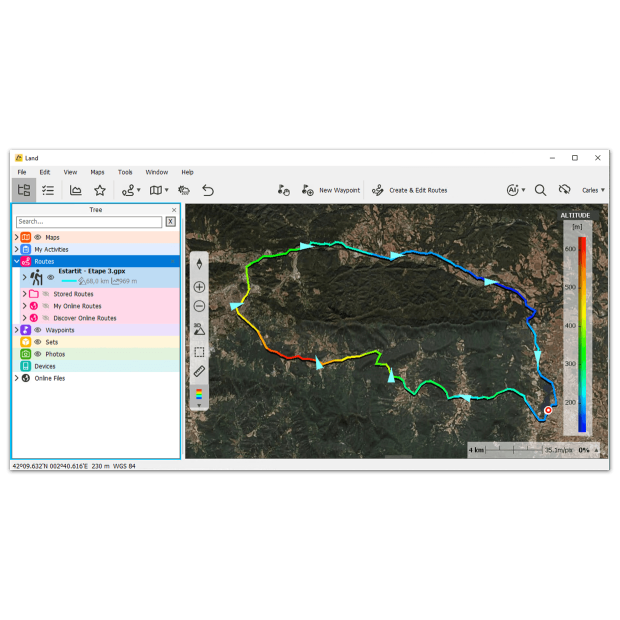Close the Tree panel

tap(174, 210)
